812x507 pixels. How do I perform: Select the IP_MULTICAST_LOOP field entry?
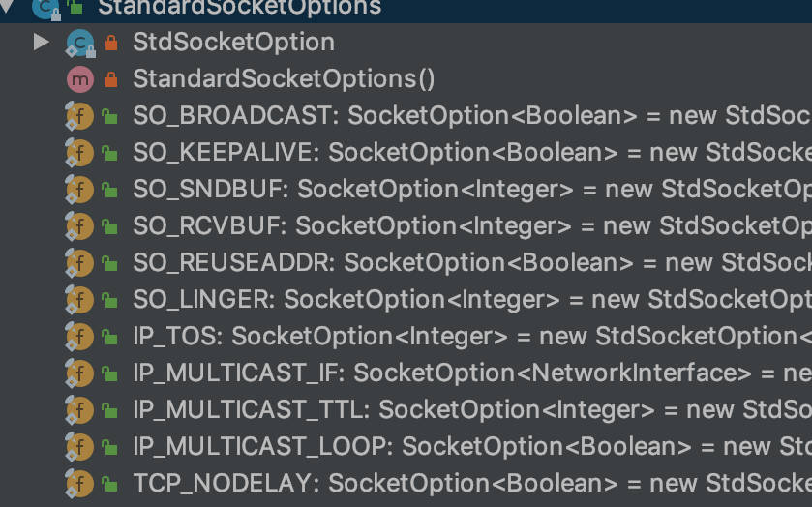[406, 447]
